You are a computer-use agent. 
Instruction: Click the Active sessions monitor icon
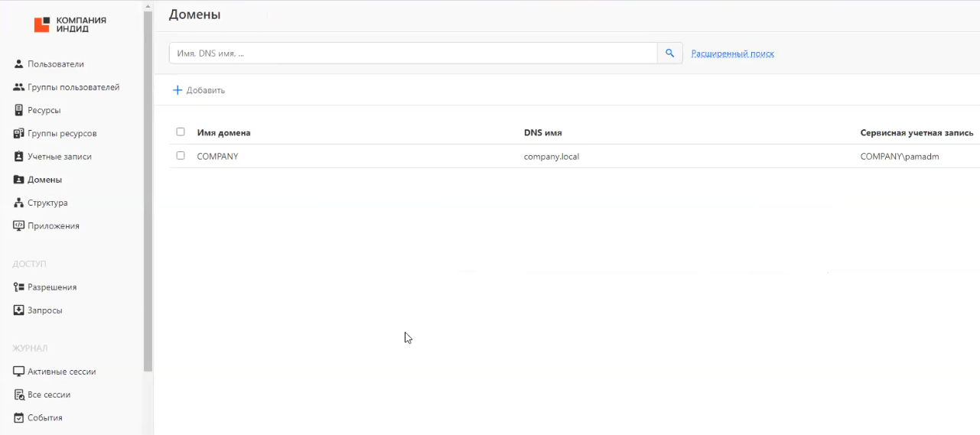19,372
